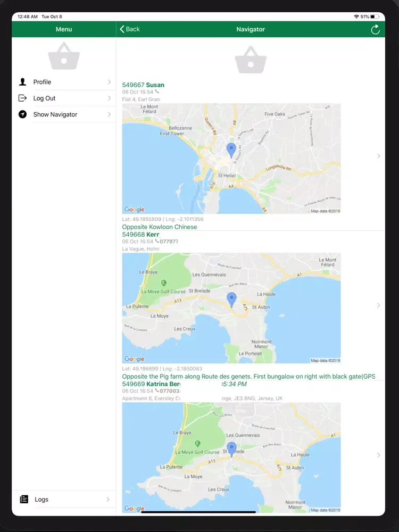
Task: Open the St Helier map for Susan's order
Action: [x=231, y=159]
